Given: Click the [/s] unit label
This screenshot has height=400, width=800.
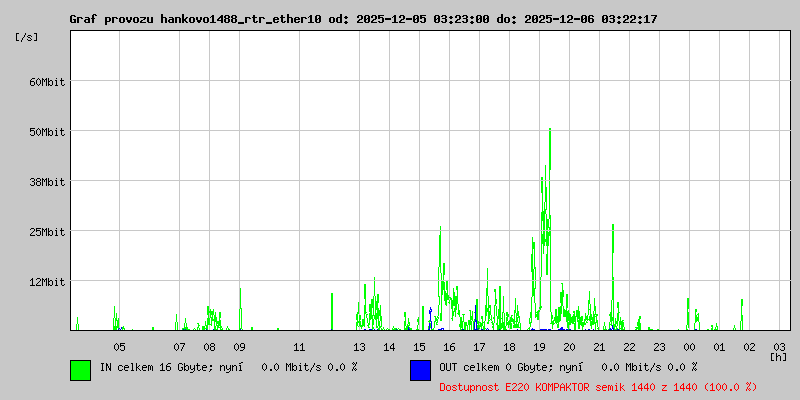Looking at the screenshot, I should click(27, 37).
